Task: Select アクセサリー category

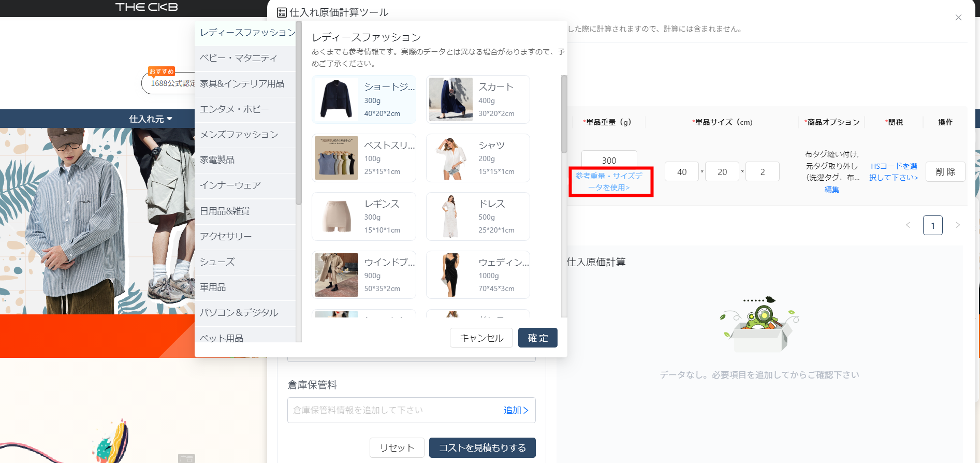Action: 245,236
